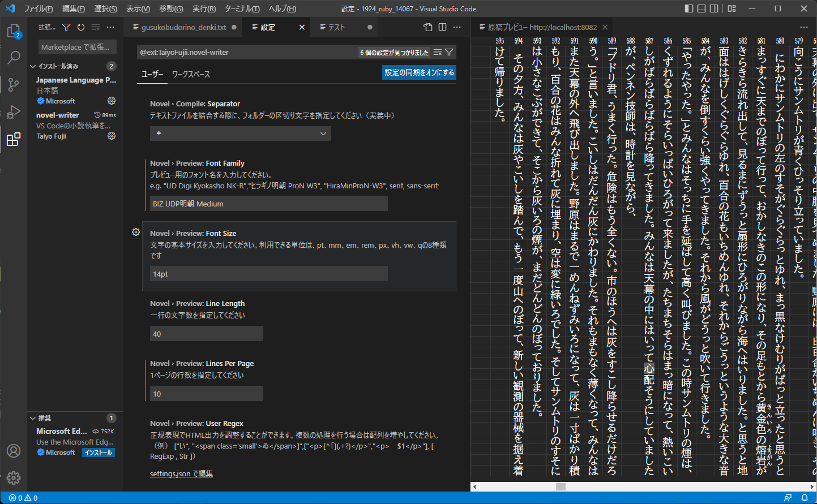The width and height of the screenshot is (817, 504).
Task: Open the ファイル menu
Action: (38, 8)
